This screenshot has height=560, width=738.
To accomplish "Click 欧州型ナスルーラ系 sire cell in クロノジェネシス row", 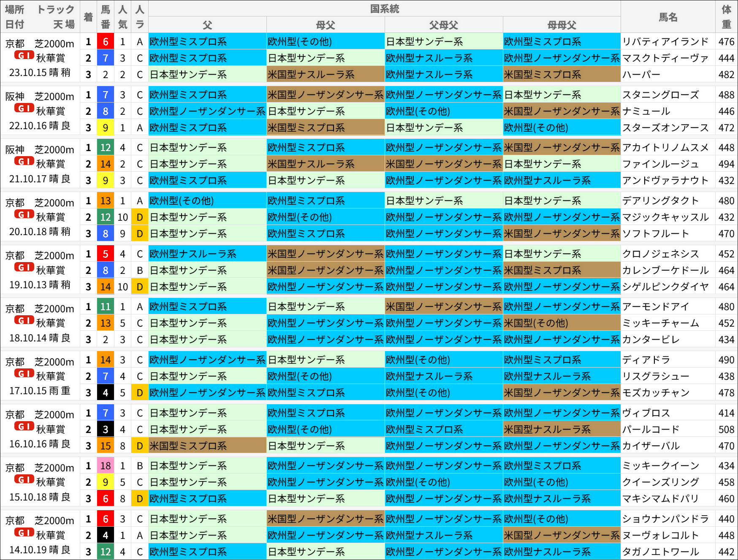I will (207, 254).
